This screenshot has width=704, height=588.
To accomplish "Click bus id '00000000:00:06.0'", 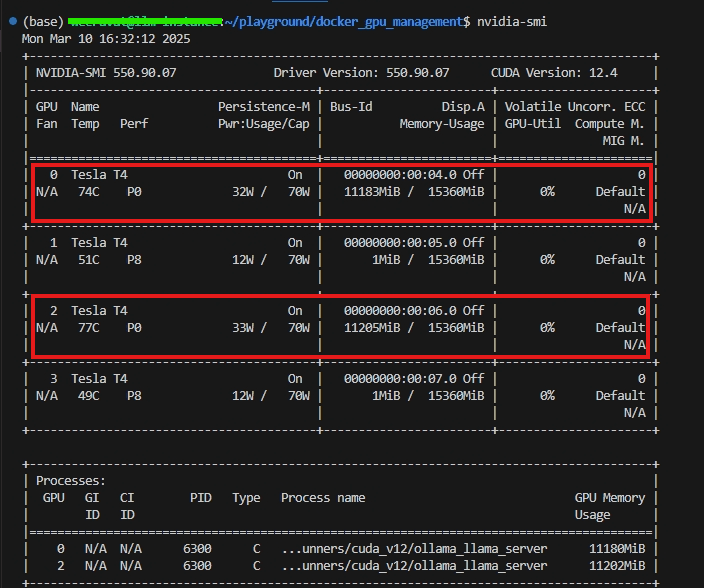I will coord(400,311).
